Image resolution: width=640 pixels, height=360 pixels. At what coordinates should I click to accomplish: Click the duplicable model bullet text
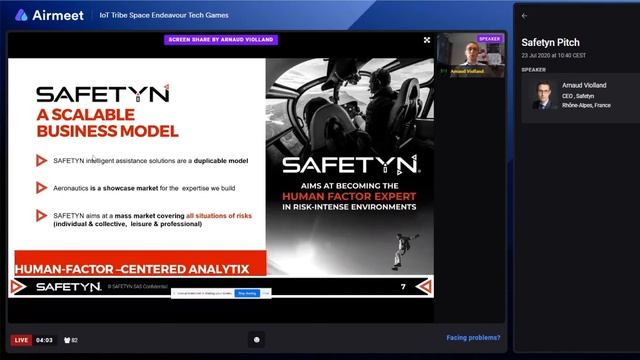[151, 161]
